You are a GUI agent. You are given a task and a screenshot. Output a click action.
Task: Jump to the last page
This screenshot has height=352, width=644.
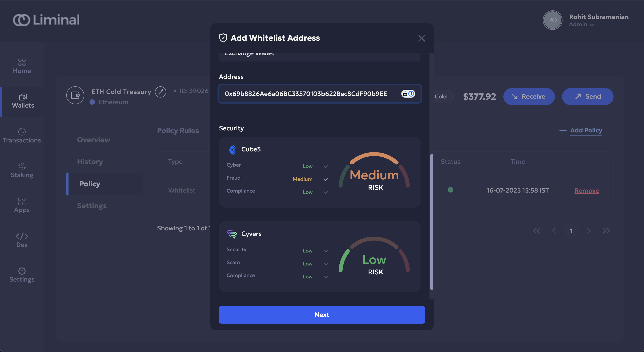point(606,231)
